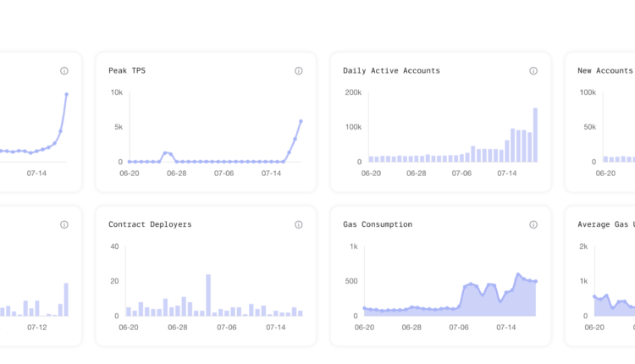The image size is (635, 364).
Task: Click the Average Gas card heading
Action: tap(605, 225)
